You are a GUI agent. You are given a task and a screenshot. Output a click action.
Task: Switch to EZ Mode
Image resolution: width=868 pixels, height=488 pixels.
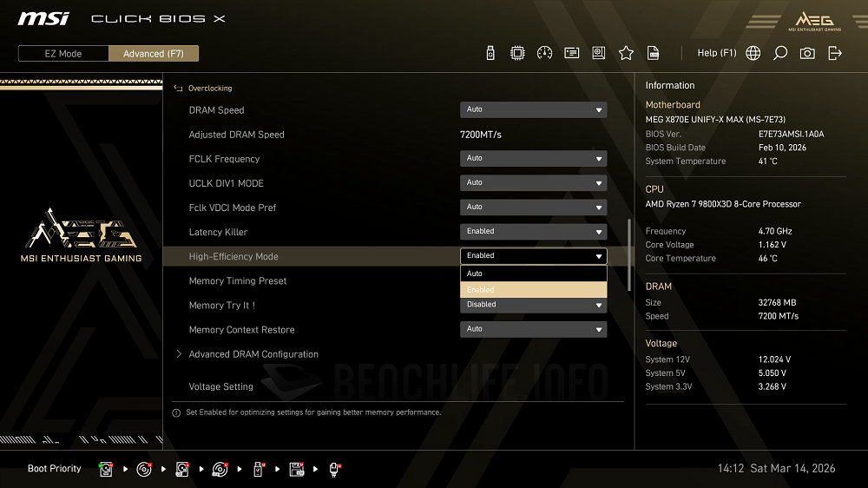(x=63, y=54)
